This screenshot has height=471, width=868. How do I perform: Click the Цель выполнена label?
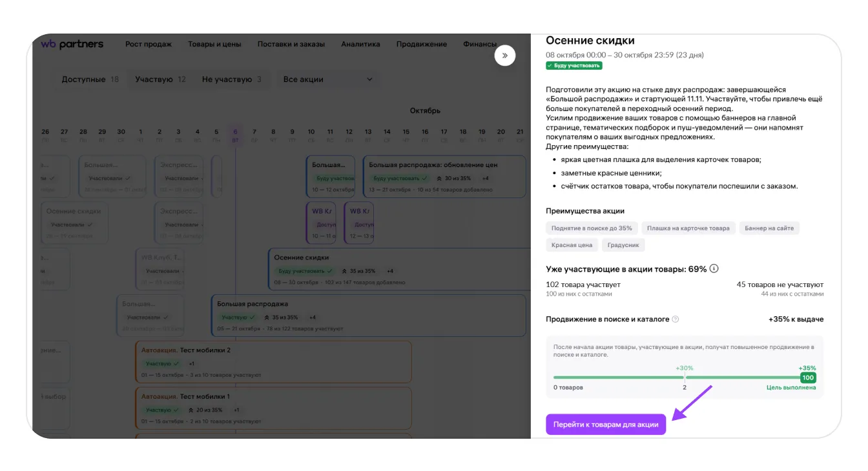[791, 388]
